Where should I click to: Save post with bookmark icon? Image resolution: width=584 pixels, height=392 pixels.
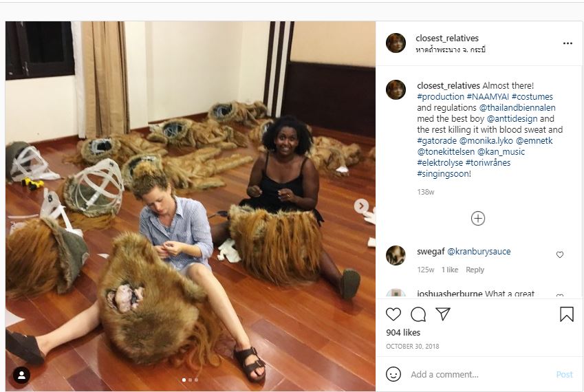point(566,314)
